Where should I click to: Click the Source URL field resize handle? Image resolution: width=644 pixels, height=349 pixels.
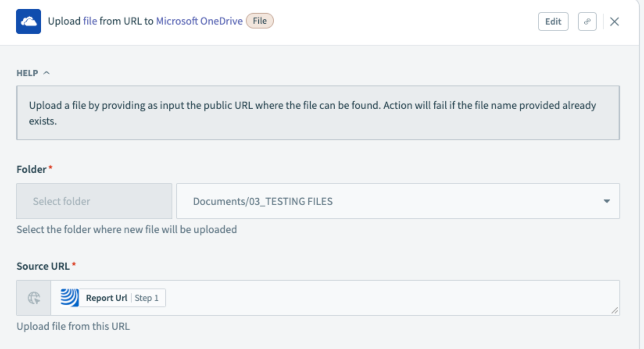tap(614, 310)
